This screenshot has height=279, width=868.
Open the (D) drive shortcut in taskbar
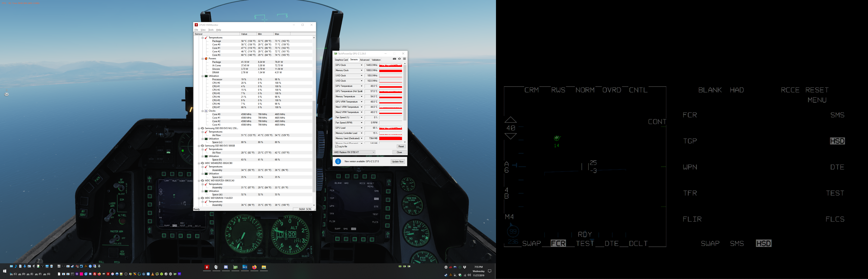(x=22, y=274)
